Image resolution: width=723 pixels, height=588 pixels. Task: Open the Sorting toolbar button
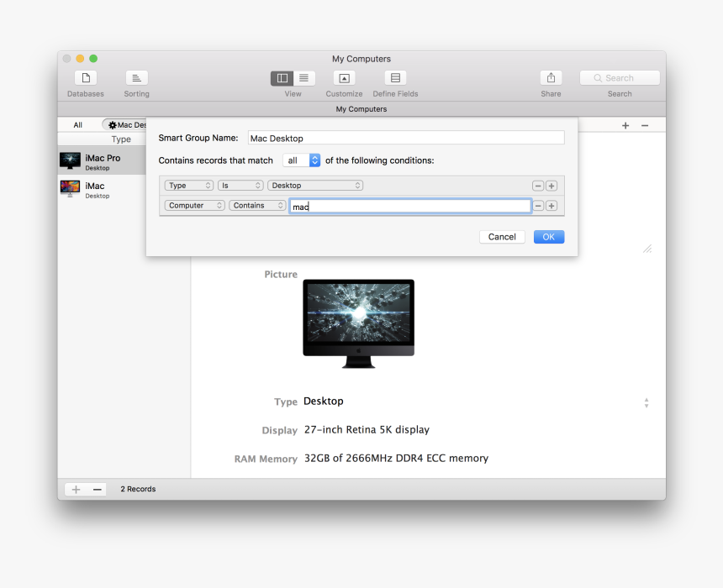[x=136, y=78]
